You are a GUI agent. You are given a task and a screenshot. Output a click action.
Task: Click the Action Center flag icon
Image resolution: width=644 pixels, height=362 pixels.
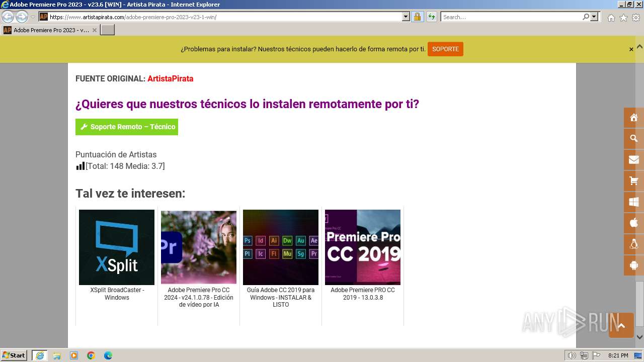[x=595, y=355]
